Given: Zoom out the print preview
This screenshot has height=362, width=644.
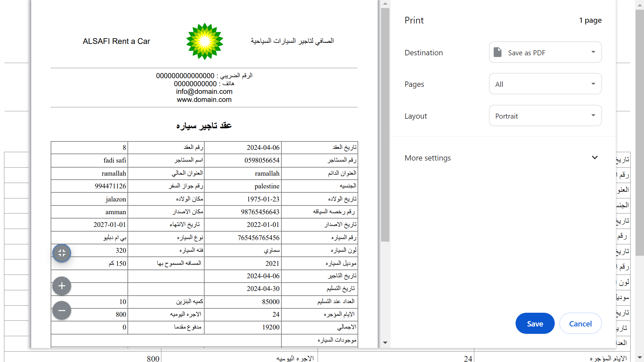Looking at the screenshot, I should point(62,310).
